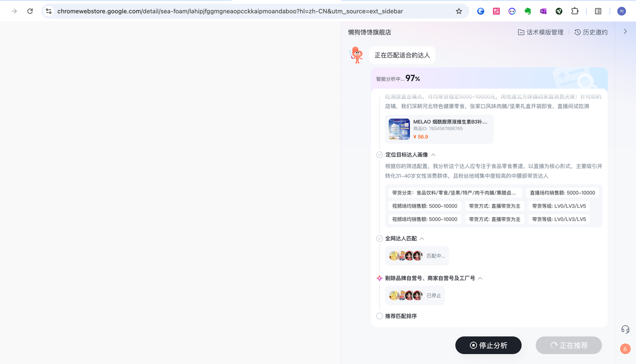Click the orange notification badge showing 6

625,349
